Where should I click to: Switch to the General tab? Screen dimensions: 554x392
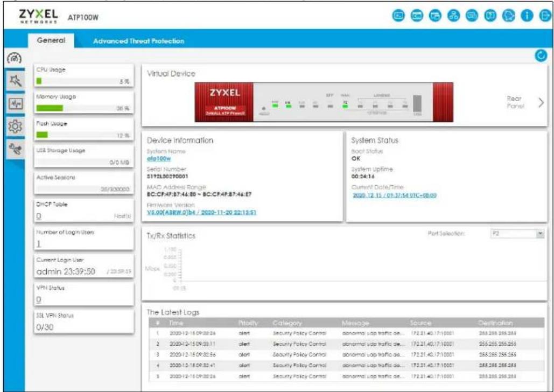51,40
